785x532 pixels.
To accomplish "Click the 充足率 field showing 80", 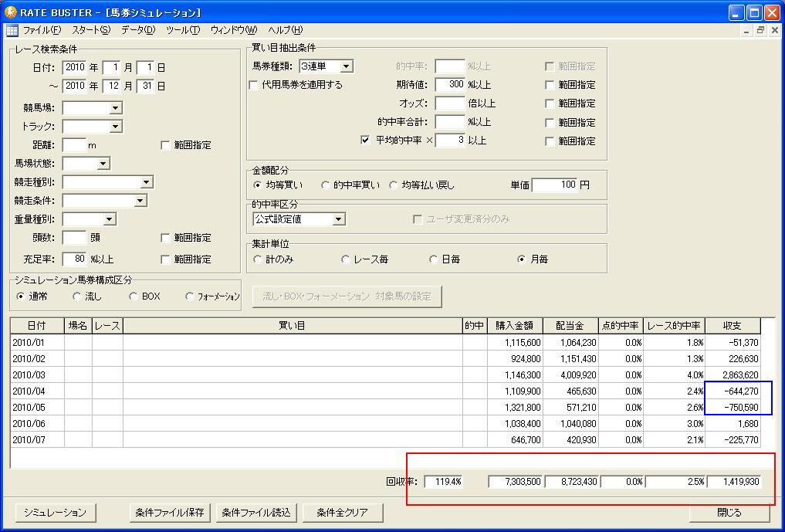I will [x=75, y=259].
